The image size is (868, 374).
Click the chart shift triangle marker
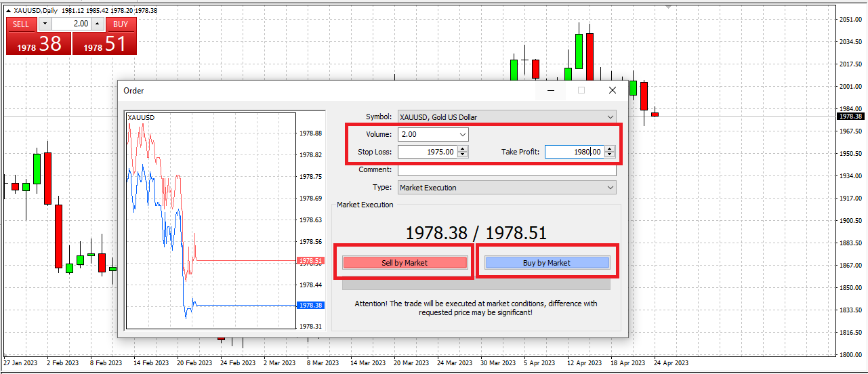(669, 7)
